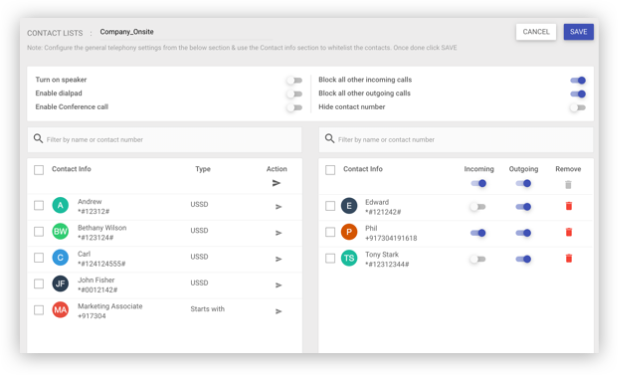Focus the right contact filter search field
The width and height of the screenshot is (619, 375).
(456, 139)
